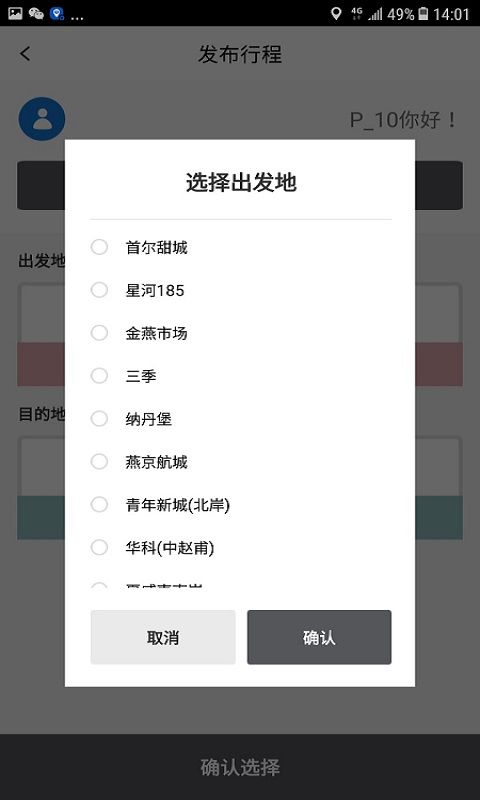This screenshot has width=480, height=800.
Task: Tap the gallery icon in status bar
Action: 15,13
